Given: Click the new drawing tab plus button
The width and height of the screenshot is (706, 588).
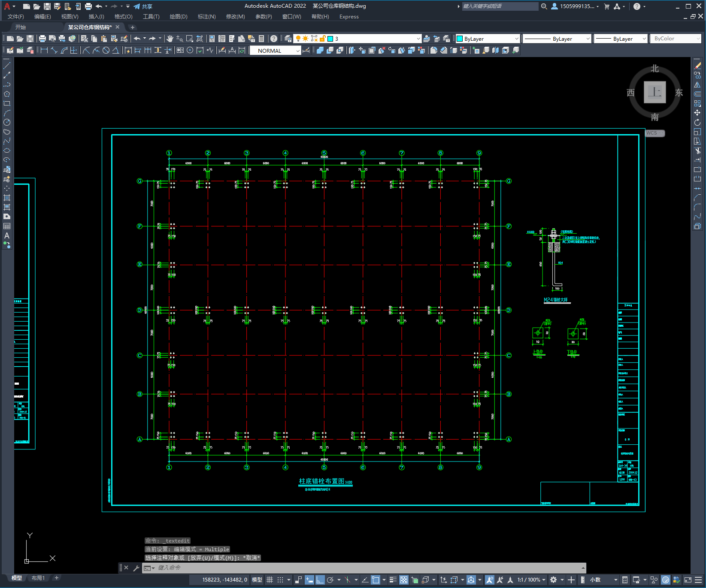Looking at the screenshot, I should click(133, 27).
